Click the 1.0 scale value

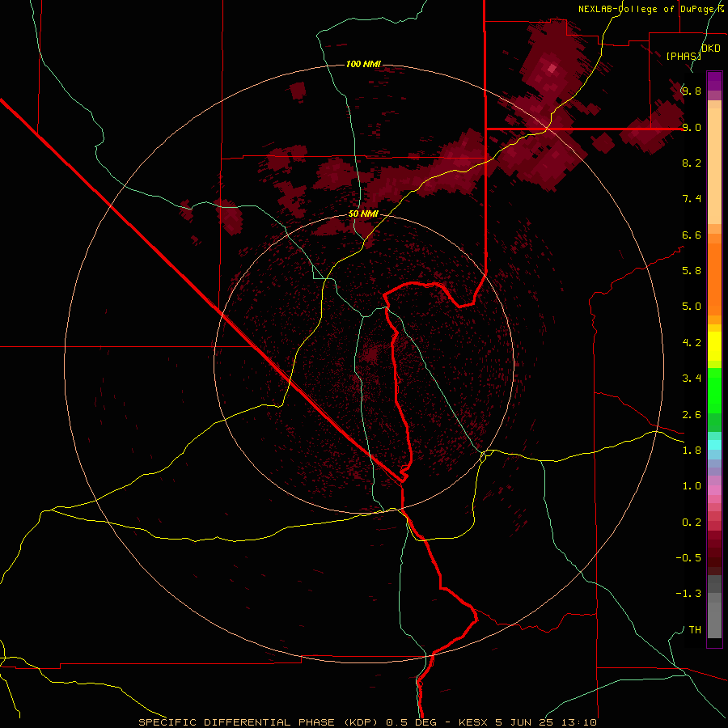click(x=692, y=485)
